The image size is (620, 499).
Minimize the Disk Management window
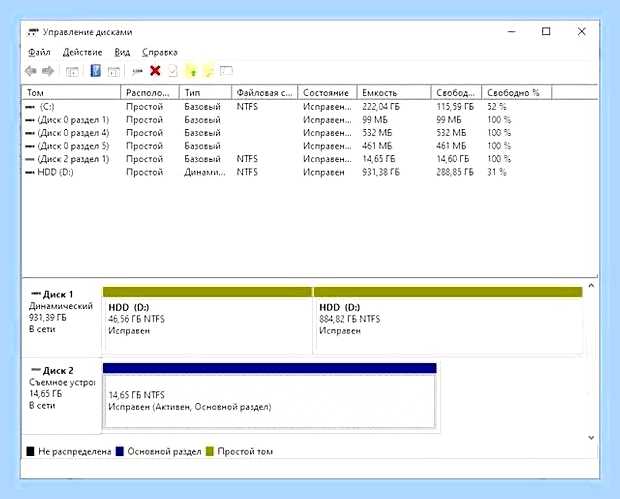[x=512, y=31]
